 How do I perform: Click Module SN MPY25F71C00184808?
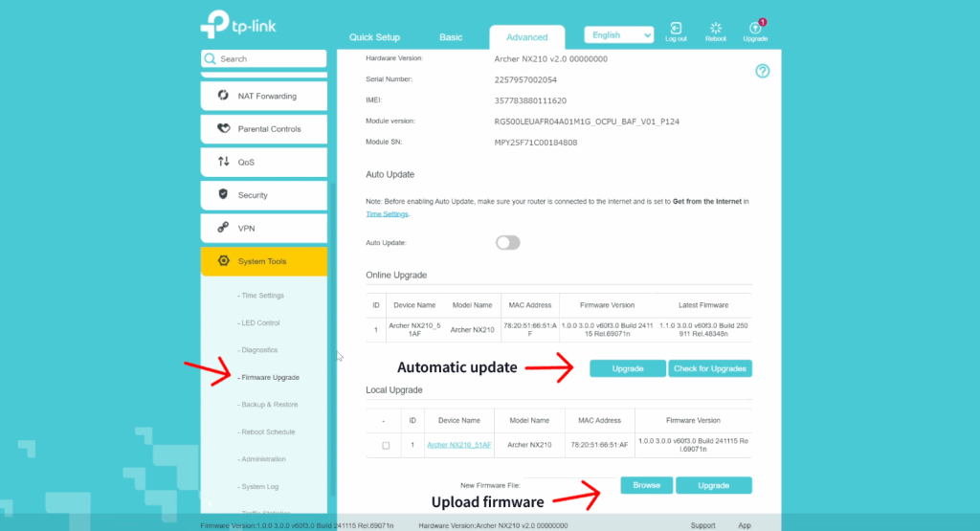pyautogui.click(x=536, y=143)
